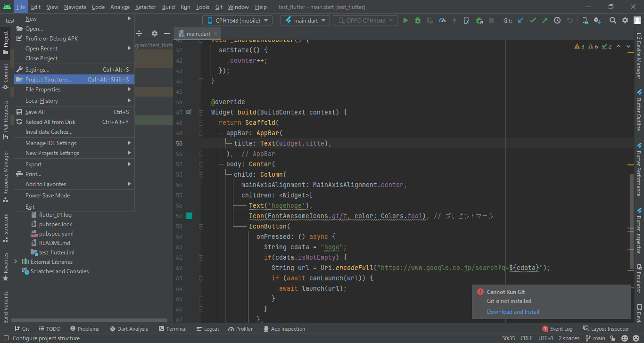
Task: Open Terminal tool window button
Action: tap(173, 329)
